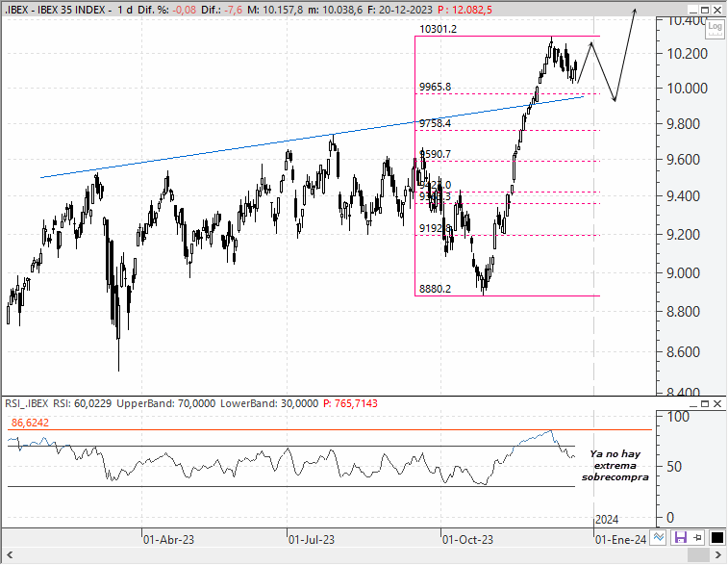Click the RSI axis label '100'

(678, 417)
